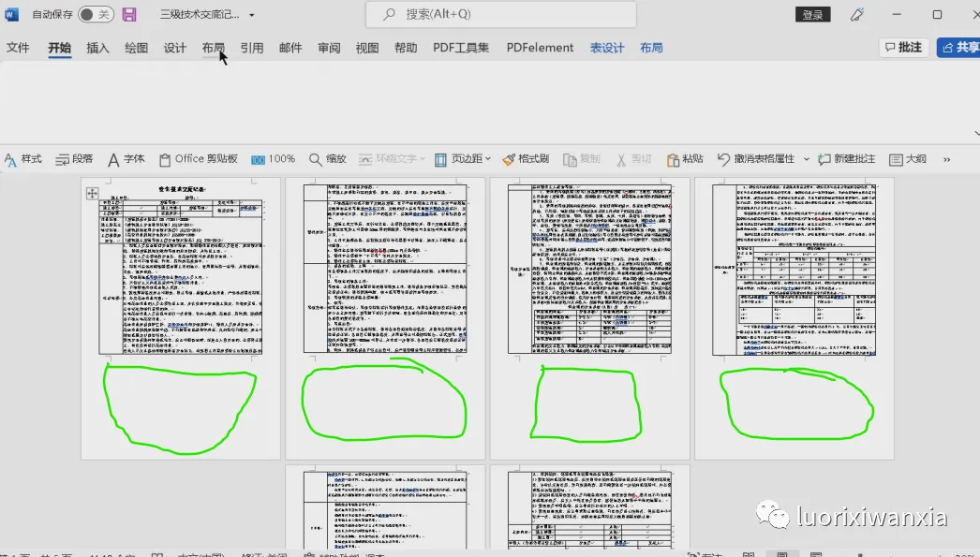Click 新建批注 new comment
The image size is (980, 557).
pos(846,159)
